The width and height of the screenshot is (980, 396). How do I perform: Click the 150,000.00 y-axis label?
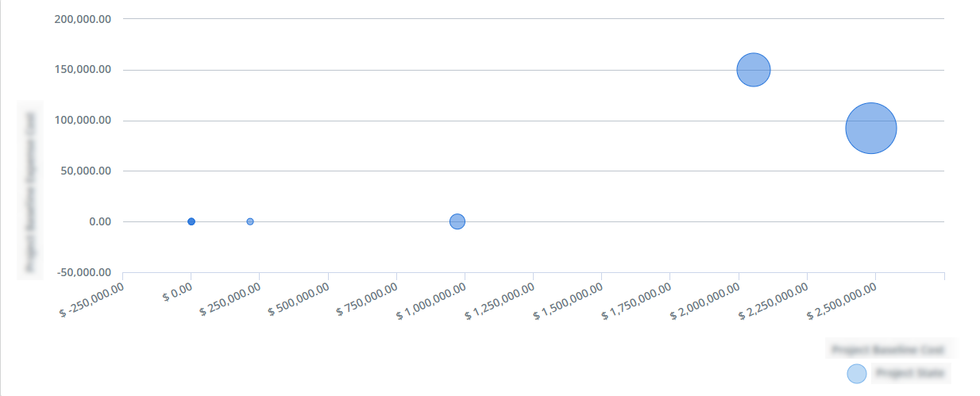(x=83, y=70)
